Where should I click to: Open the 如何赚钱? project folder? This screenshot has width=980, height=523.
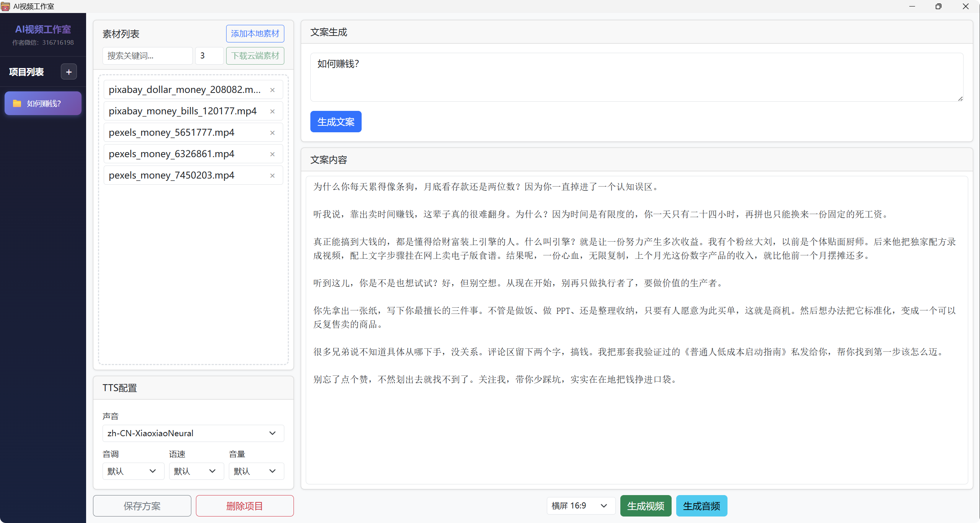[x=43, y=103]
